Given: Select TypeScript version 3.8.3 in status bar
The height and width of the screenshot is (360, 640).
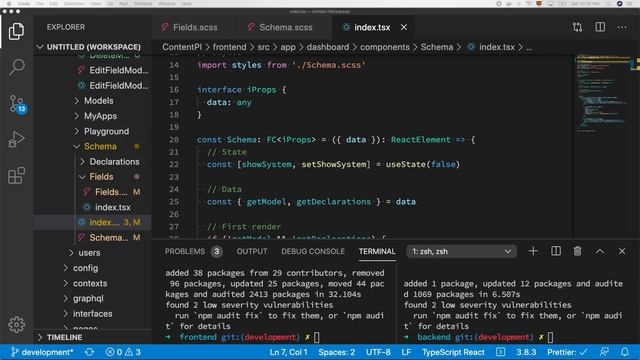Looking at the screenshot, I should [x=526, y=352].
